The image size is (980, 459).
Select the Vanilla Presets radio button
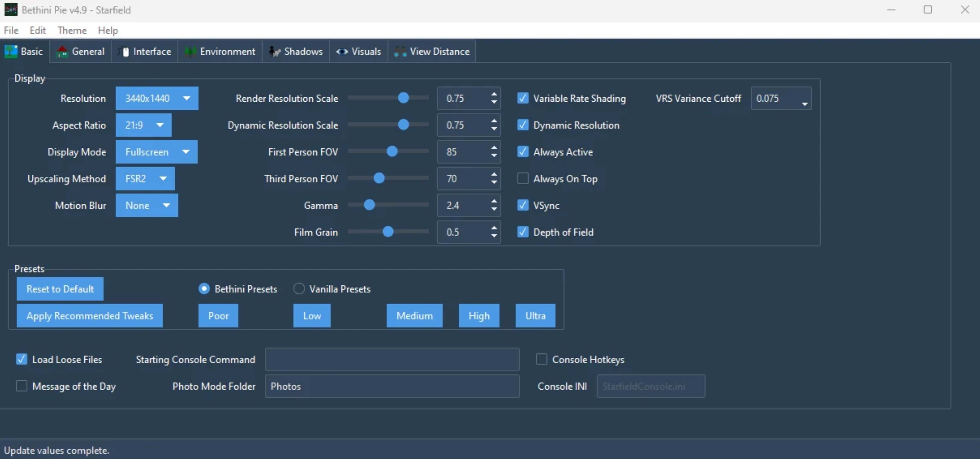click(x=299, y=289)
